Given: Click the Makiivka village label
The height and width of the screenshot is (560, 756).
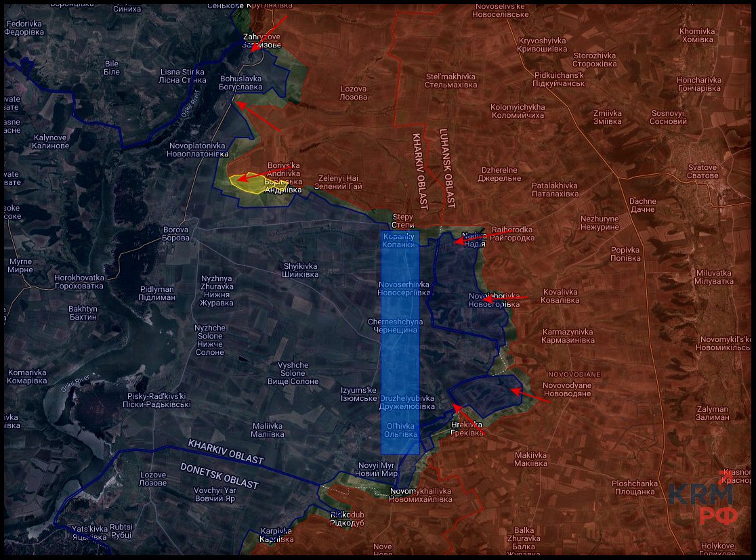Looking at the screenshot, I should point(530,459).
